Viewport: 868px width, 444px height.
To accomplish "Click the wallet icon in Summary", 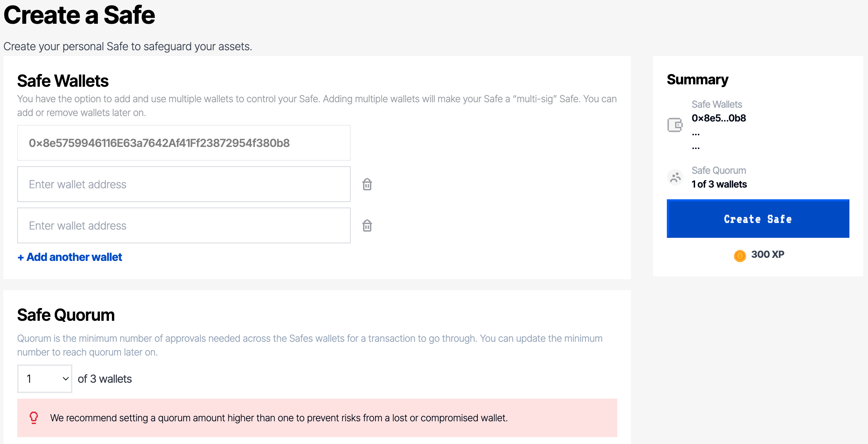I will tap(675, 125).
